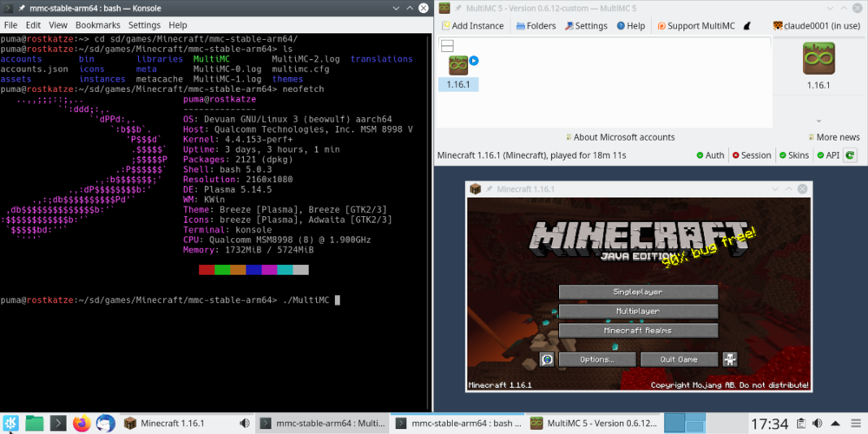
Task: Open Minecraft accessibility settings icon button
Action: coord(730,359)
